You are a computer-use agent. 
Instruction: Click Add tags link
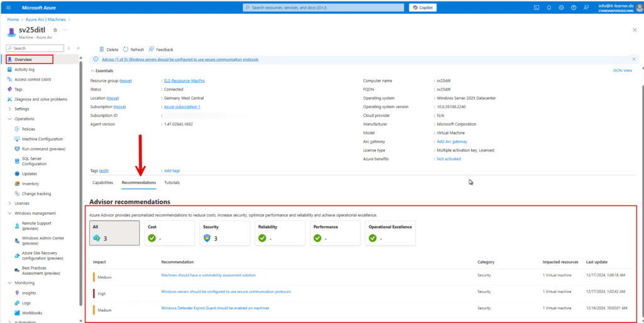pos(172,170)
